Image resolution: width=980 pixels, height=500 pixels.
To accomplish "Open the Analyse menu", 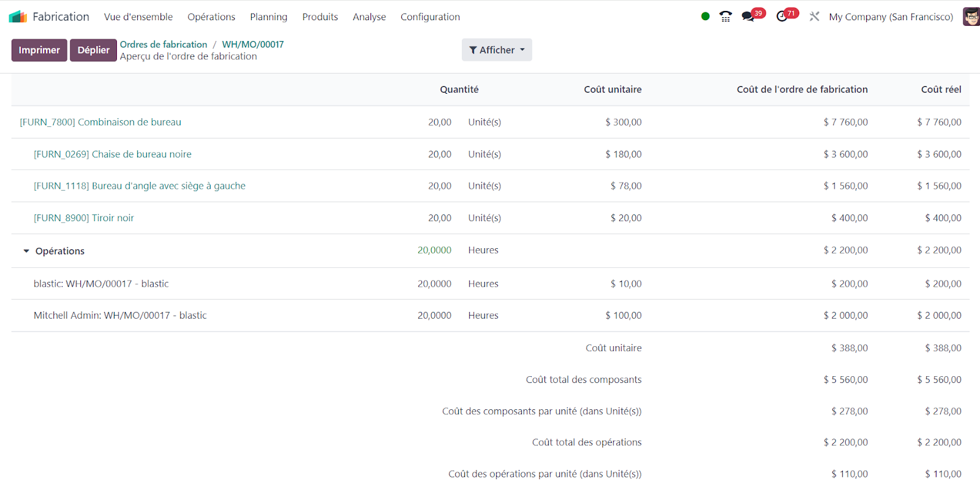I will point(369,17).
